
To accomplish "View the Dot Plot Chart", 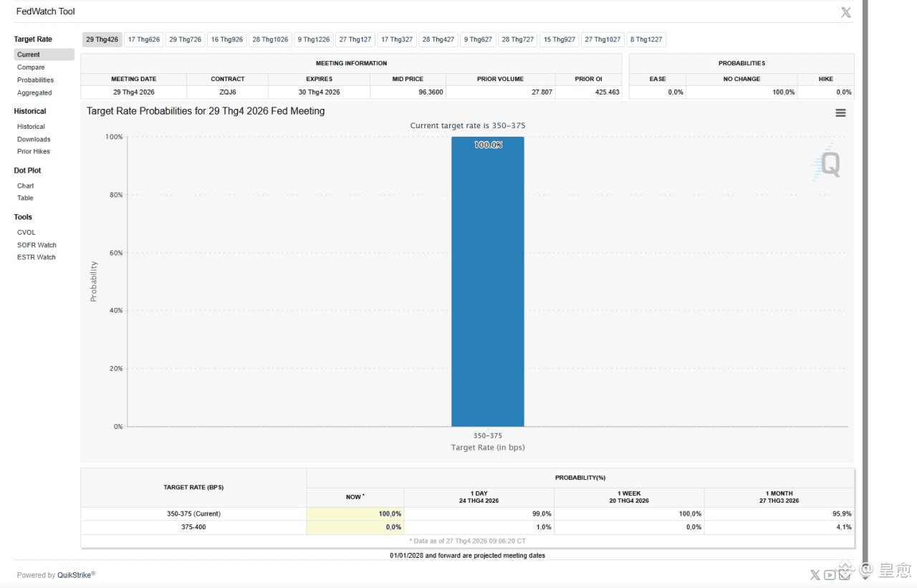I will 26,185.
